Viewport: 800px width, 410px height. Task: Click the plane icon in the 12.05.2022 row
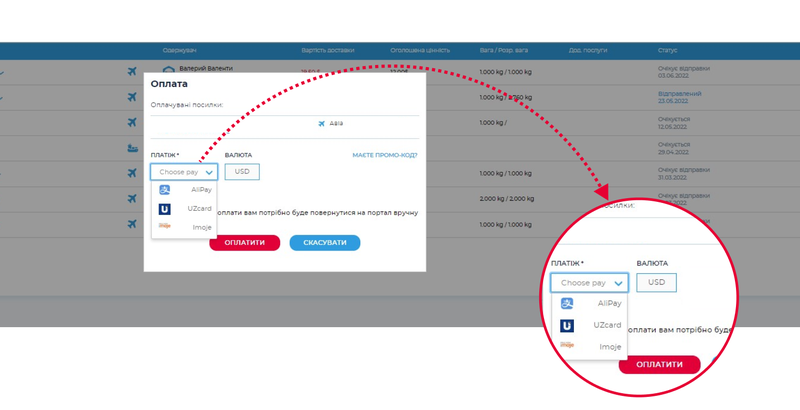click(x=132, y=122)
